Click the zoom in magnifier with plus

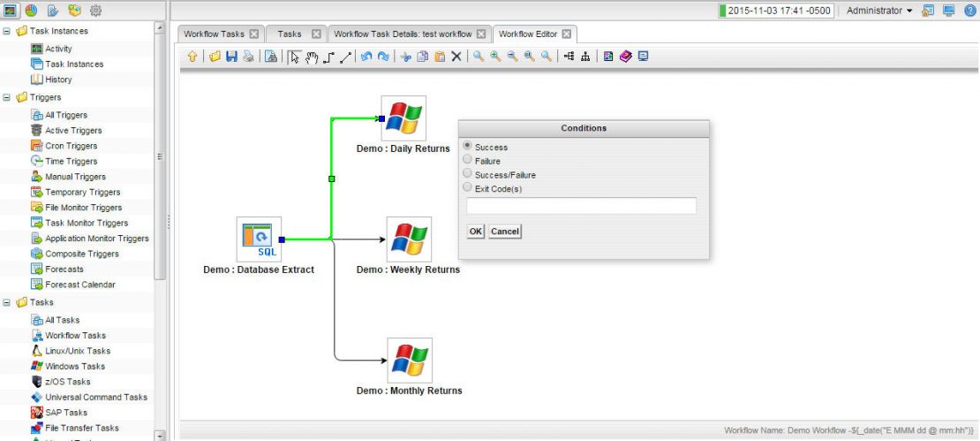pos(495,57)
